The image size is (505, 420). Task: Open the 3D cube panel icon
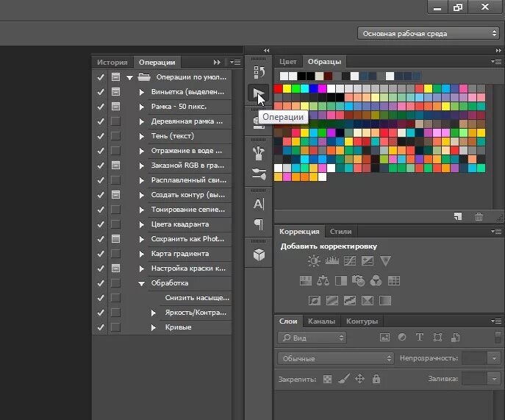[259, 255]
